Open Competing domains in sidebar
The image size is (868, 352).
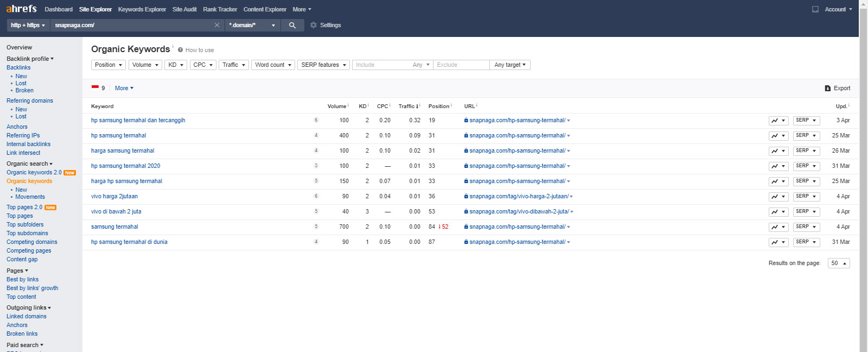point(32,242)
